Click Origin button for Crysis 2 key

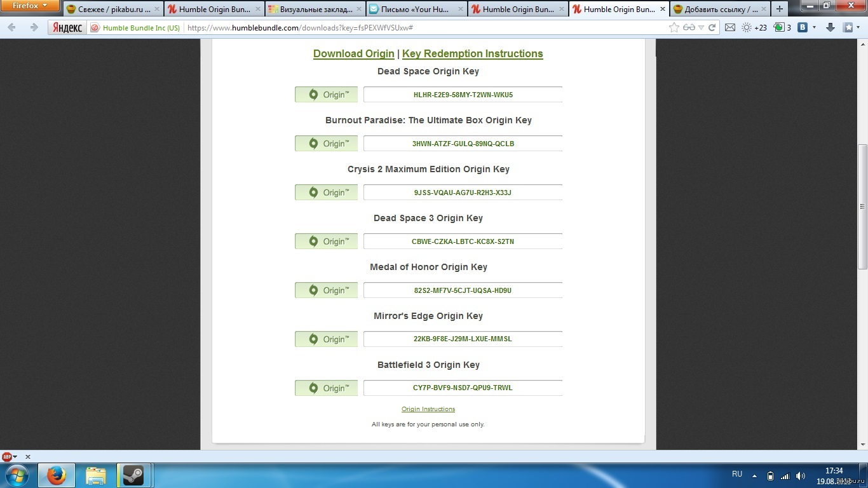326,193
